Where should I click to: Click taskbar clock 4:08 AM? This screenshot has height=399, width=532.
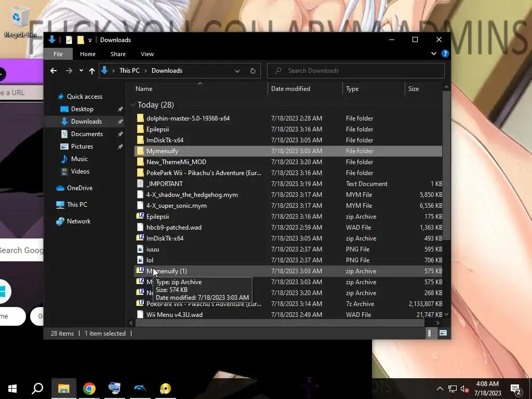click(487, 389)
